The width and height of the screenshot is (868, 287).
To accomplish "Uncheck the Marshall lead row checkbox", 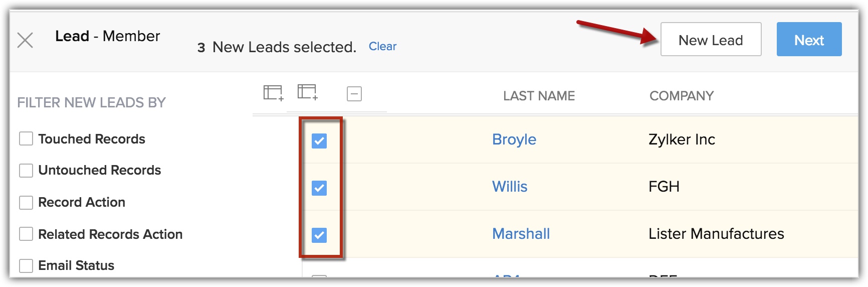I will (319, 235).
